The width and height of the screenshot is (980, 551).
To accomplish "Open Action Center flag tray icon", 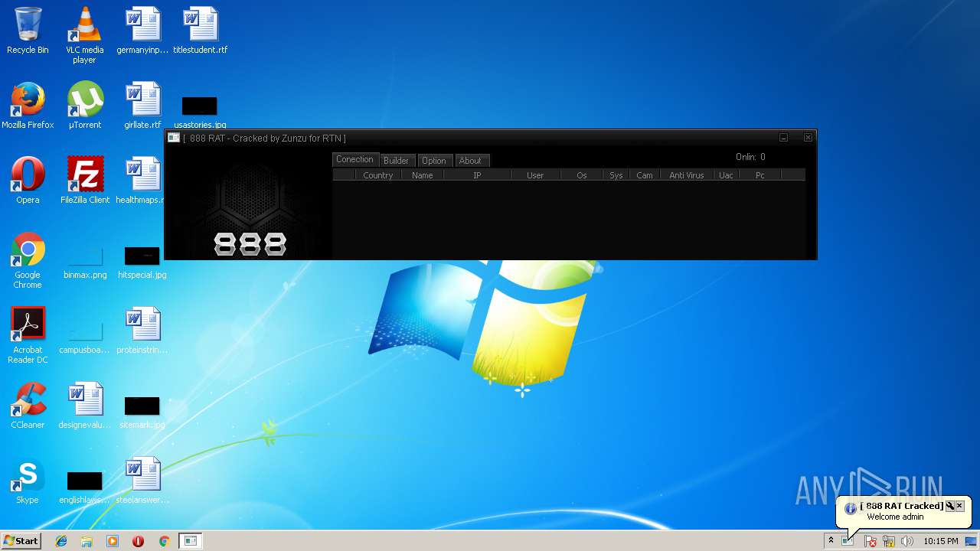I will point(871,541).
